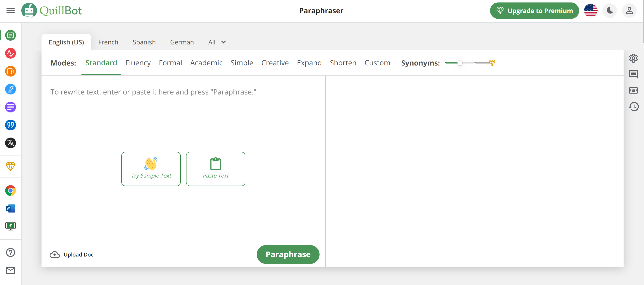Viewport: 644px width, 285px height.
Task: Open the Citation Generator quote icon
Action: (x=11, y=125)
